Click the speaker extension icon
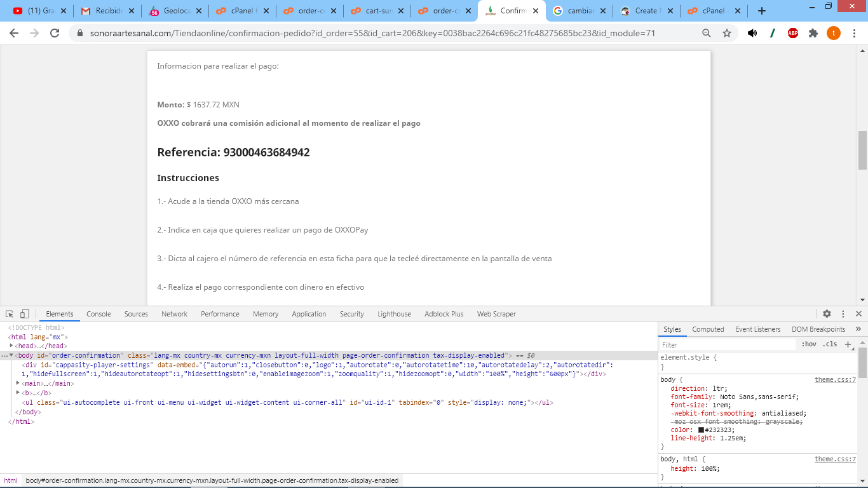The height and width of the screenshot is (488, 868). (x=752, y=33)
